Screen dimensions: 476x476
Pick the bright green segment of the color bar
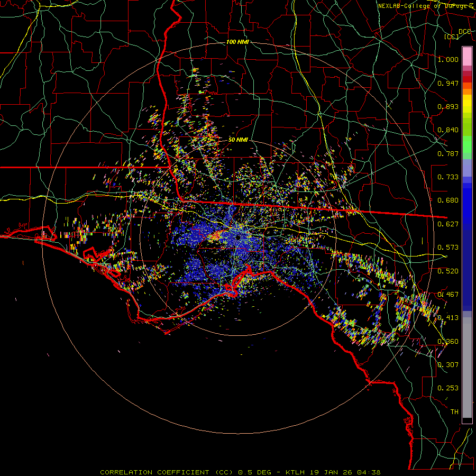pos(467,144)
